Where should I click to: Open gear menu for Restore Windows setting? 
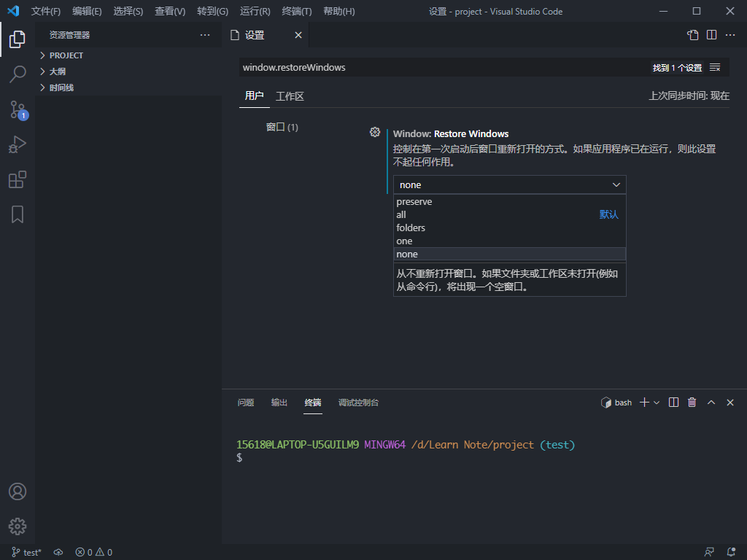click(x=375, y=132)
